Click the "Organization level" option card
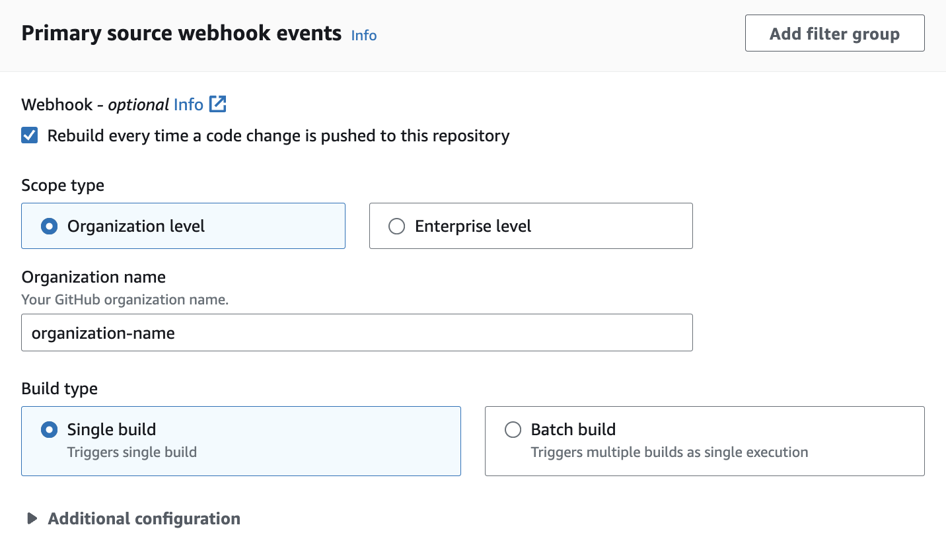 pyautogui.click(x=183, y=226)
